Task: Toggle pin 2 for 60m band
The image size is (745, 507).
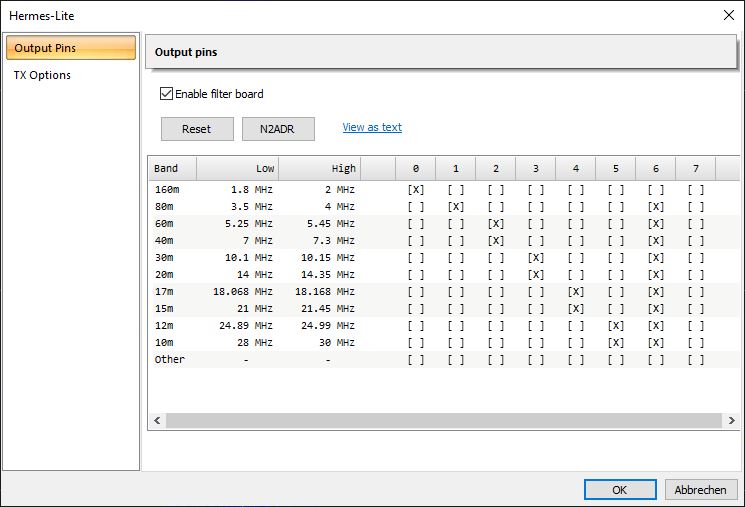Action: (x=496, y=223)
